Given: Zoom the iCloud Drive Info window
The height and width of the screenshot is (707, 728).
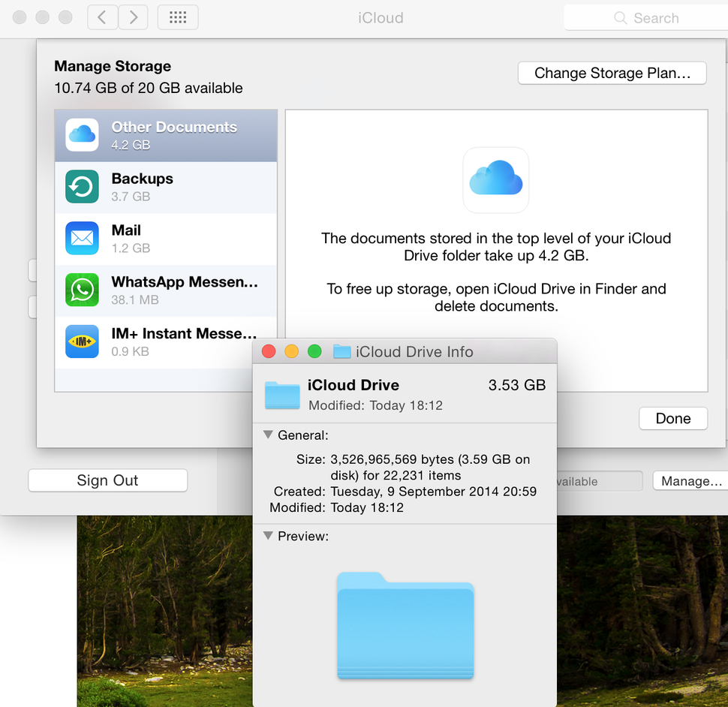Looking at the screenshot, I should click(314, 351).
